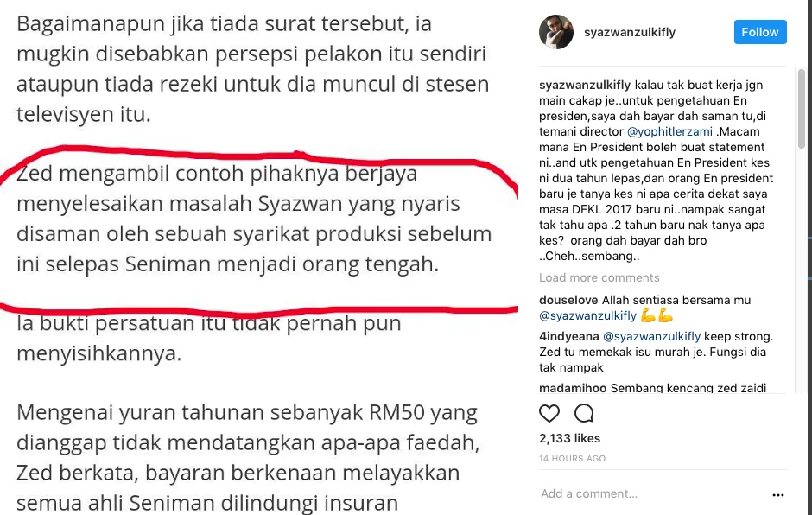
Task: Click @syazwanzulkifly mention in 4indyeana comment
Action: tap(651, 336)
